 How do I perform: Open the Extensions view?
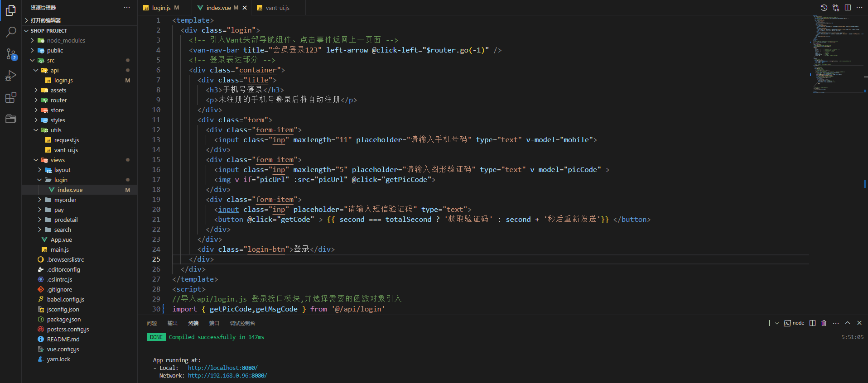(11, 97)
